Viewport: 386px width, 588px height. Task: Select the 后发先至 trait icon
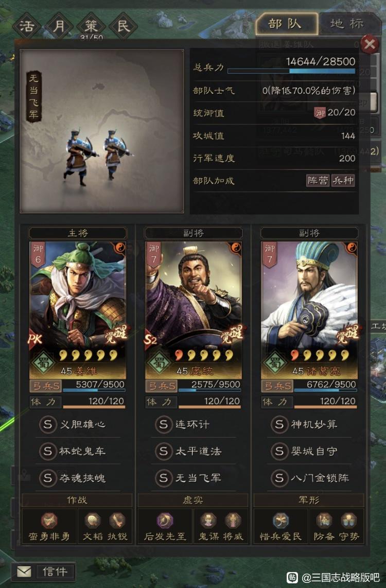[165, 521]
